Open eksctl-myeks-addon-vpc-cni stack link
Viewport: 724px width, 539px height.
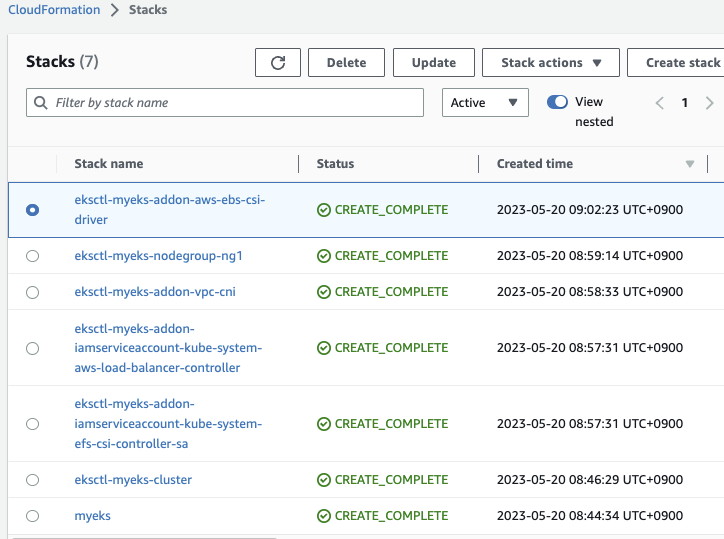point(155,292)
